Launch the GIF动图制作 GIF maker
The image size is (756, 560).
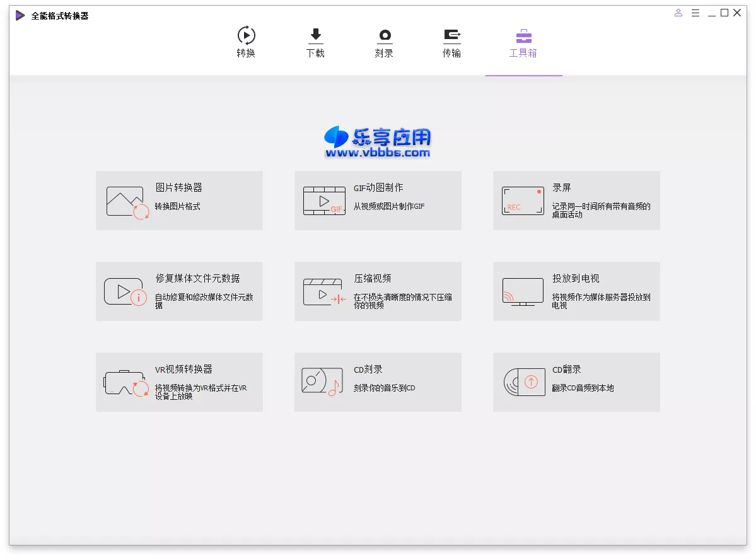point(378,200)
